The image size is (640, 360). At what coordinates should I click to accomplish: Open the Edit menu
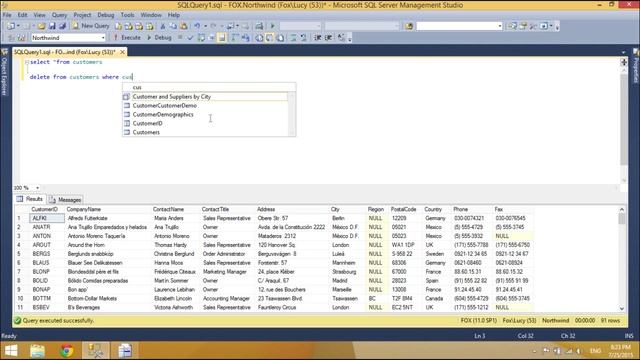click(x=22, y=15)
